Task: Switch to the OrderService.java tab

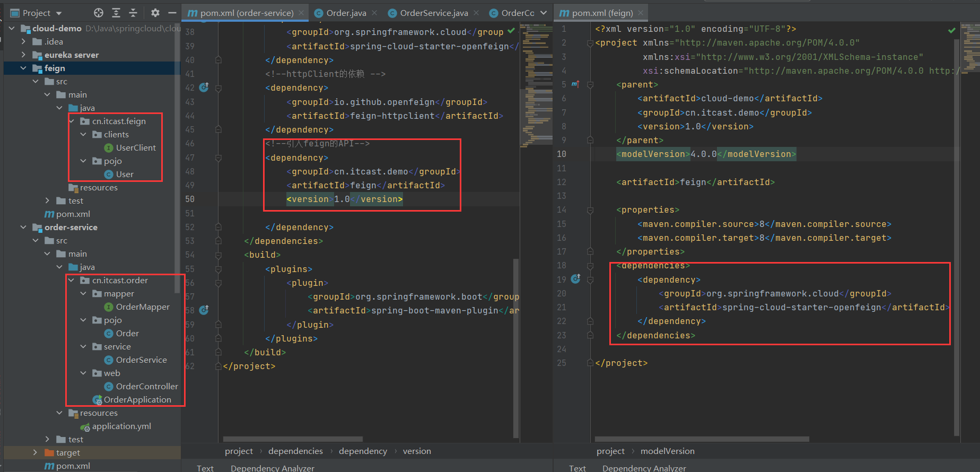Action: (x=434, y=13)
